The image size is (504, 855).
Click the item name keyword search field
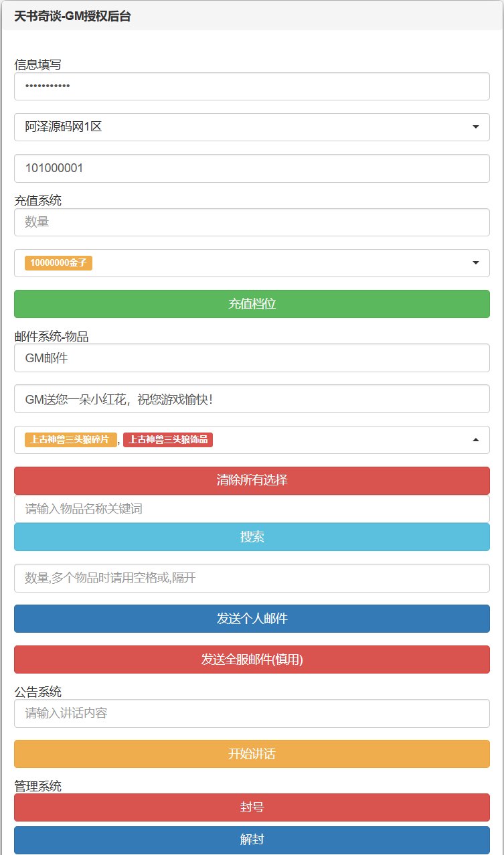click(252, 509)
